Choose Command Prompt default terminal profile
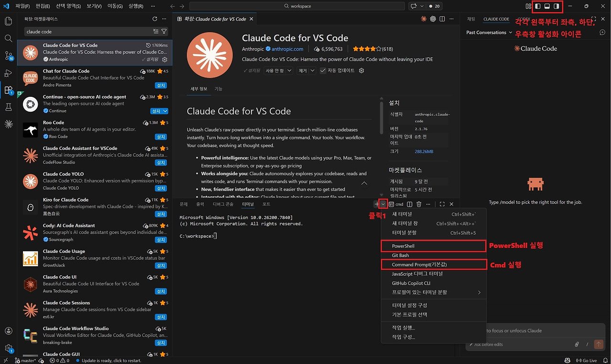 pos(433,264)
